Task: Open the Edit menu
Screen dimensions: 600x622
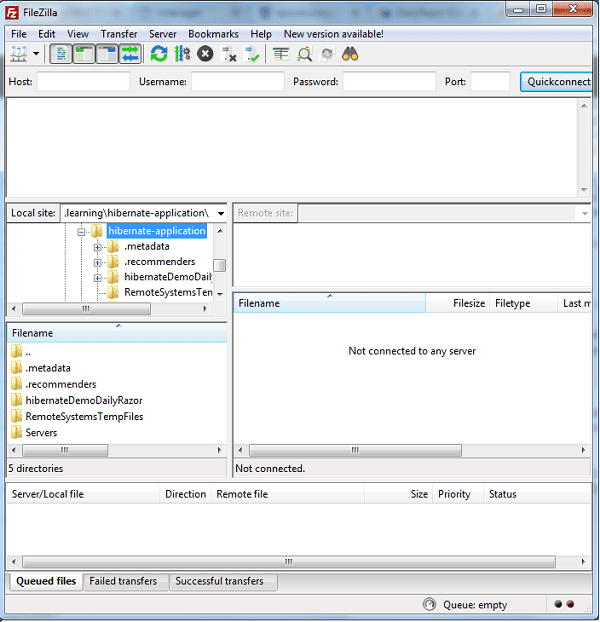Action: [46, 34]
